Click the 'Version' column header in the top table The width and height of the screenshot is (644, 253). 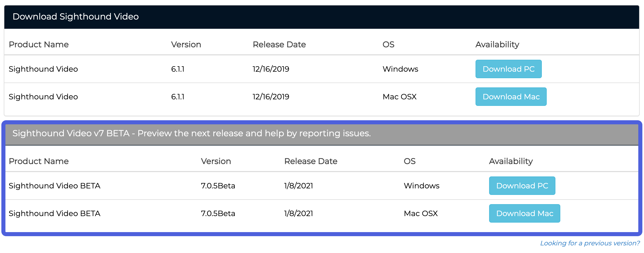(186, 45)
